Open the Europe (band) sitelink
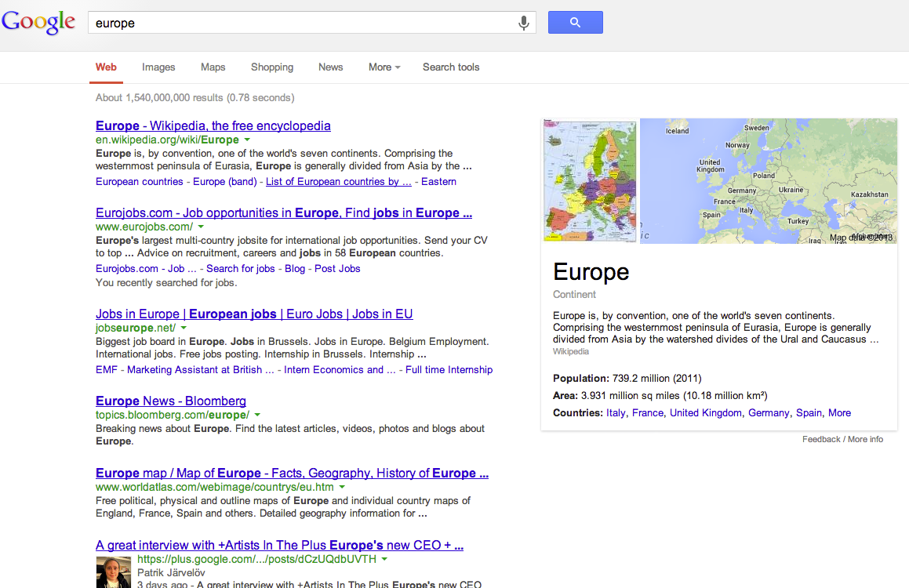Screen dimensions: 909x588 pos(225,181)
